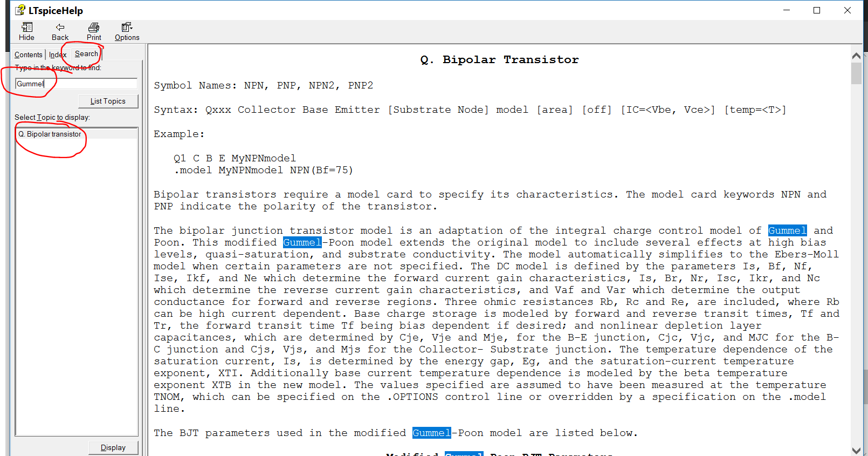This screenshot has width=868, height=456.
Task: Switch to the Contents tab
Action: 28,55
